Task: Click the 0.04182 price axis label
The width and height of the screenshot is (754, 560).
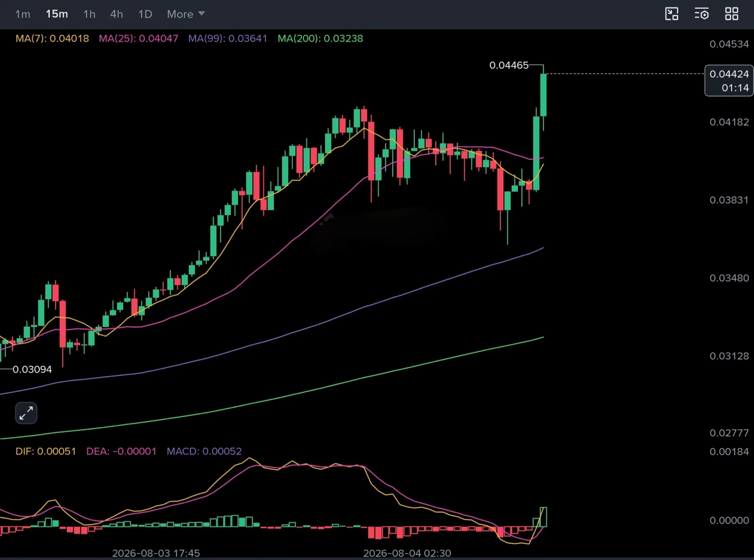Action: [729, 122]
